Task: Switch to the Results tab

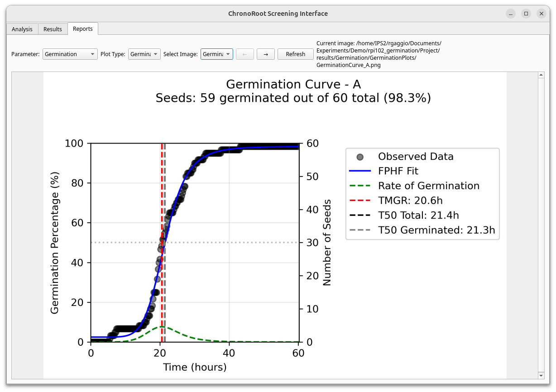Action: [x=53, y=29]
